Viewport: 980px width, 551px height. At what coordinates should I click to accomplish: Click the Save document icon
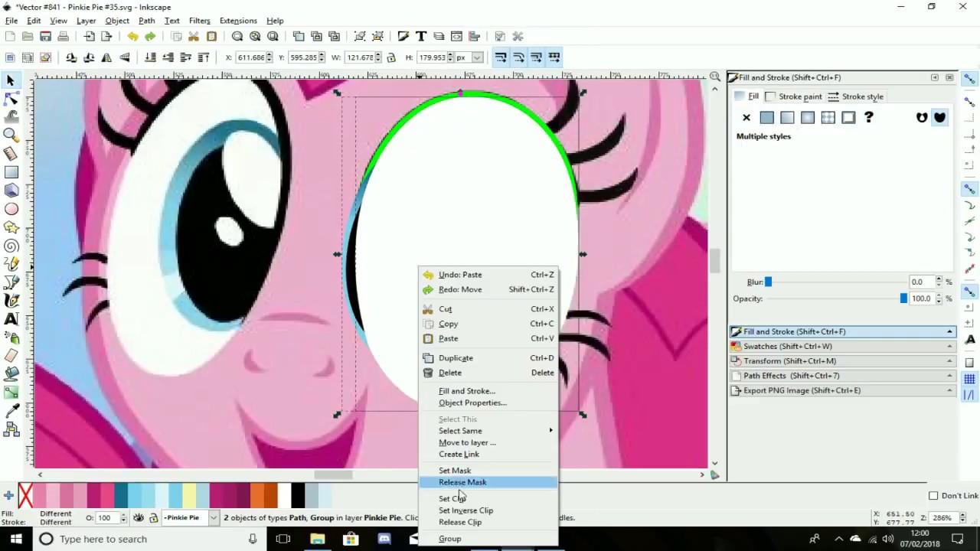(x=46, y=36)
